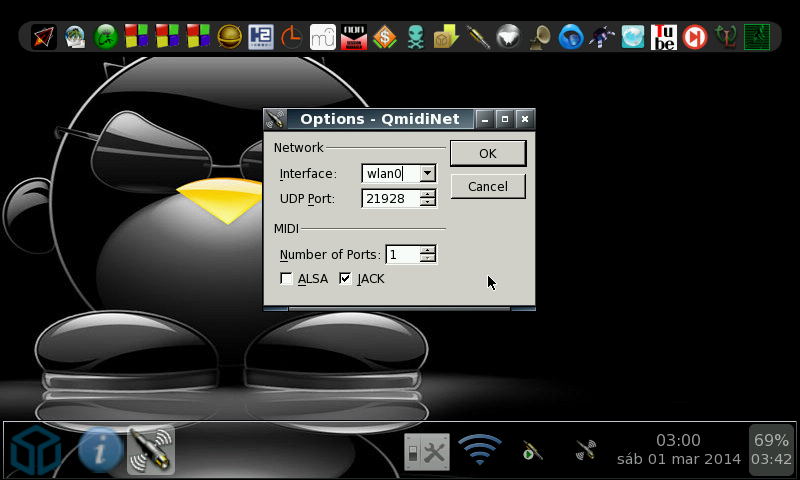Image resolution: width=800 pixels, height=480 pixels.
Task: Click the Interface wlan0 text field
Action: [391, 173]
